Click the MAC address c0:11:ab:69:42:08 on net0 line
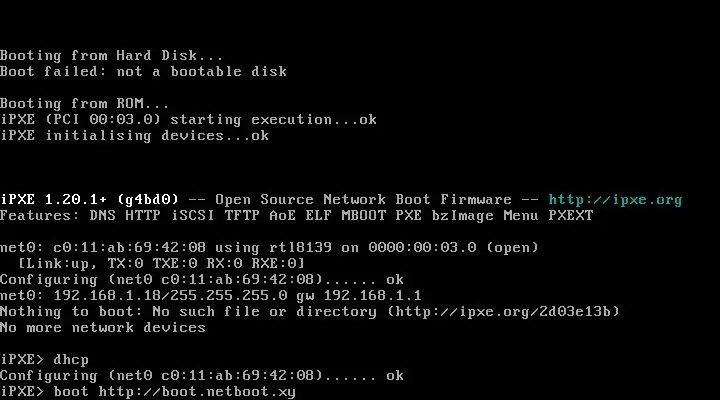This screenshot has height=400, width=720. (129, 248)
